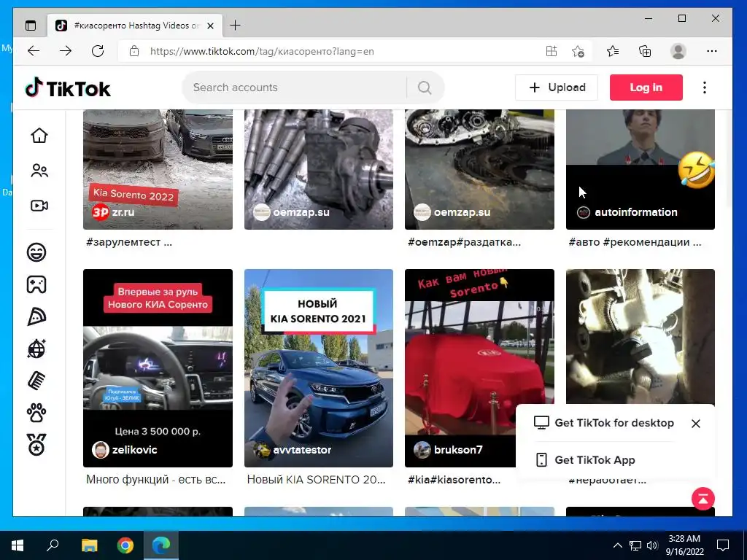Select the beauty comb category icon
Viewport: 747px width, 560px height.
click(36, 381)
